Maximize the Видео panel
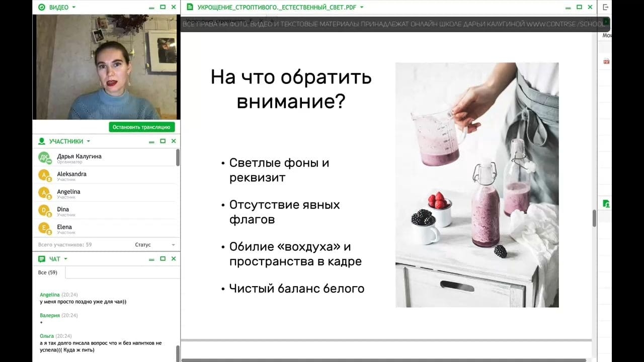This screenshot has width=644, height=362. (163, 7)
